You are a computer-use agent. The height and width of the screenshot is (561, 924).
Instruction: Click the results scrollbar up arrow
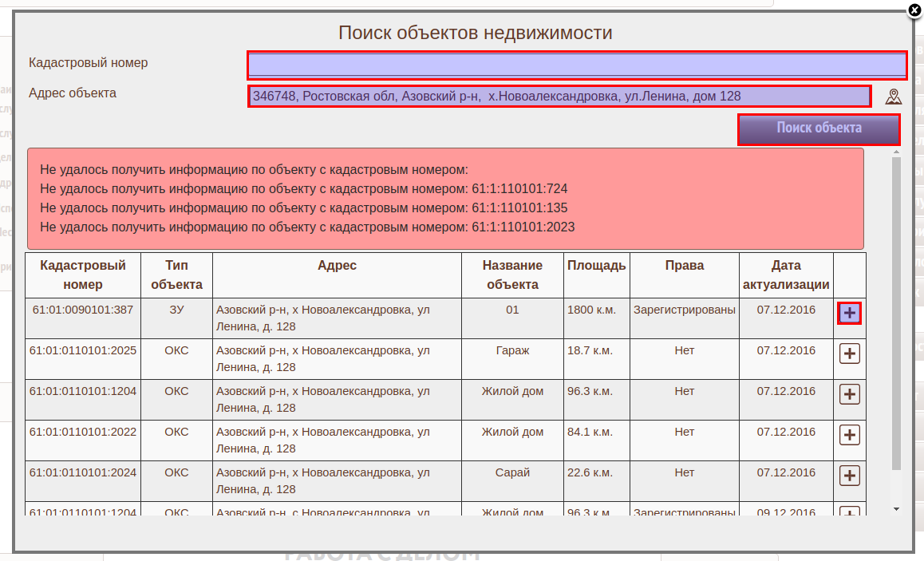pos(896,152)
